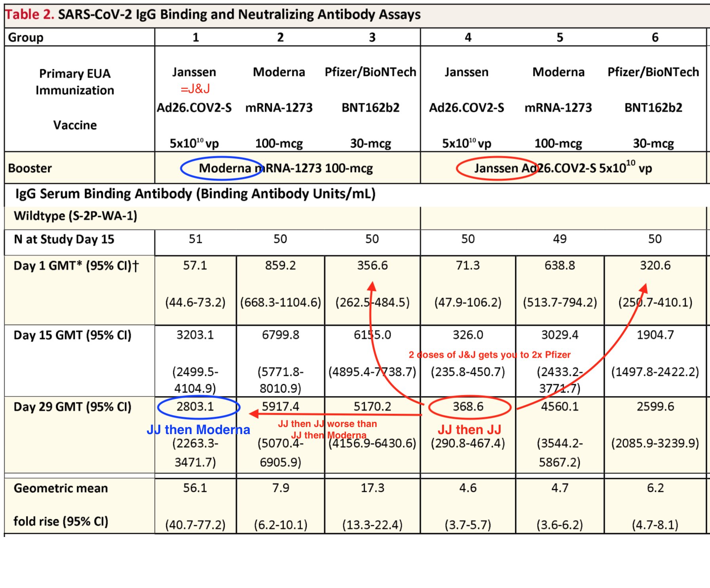Viewport: 710px width, 588px height.
Task: Click the group 5 'mRNA-1273' vaccine name
Action: [558, 108]
